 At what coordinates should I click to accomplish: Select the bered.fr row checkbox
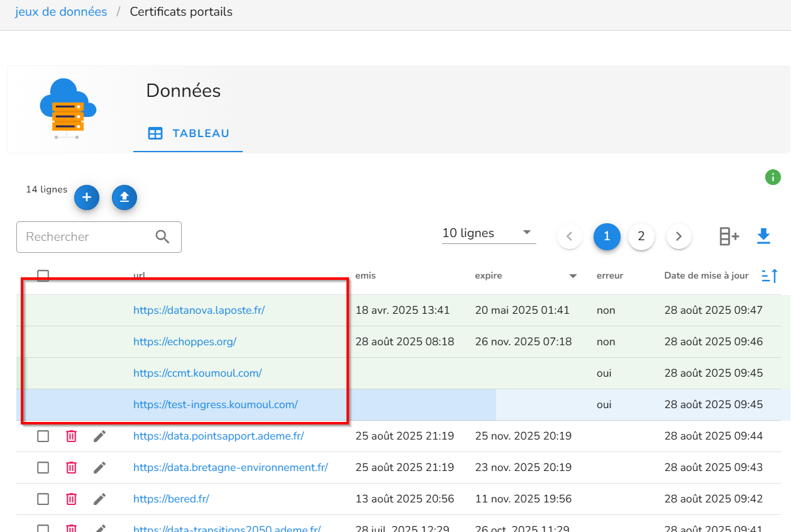(43, 499)
